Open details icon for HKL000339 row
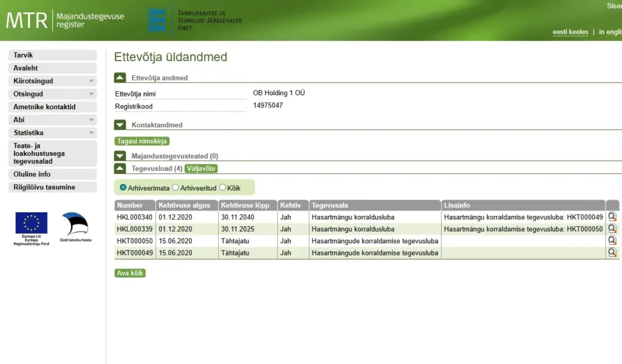Image resolution: width=622 pixels, height=364 pixels. [612, 229]
